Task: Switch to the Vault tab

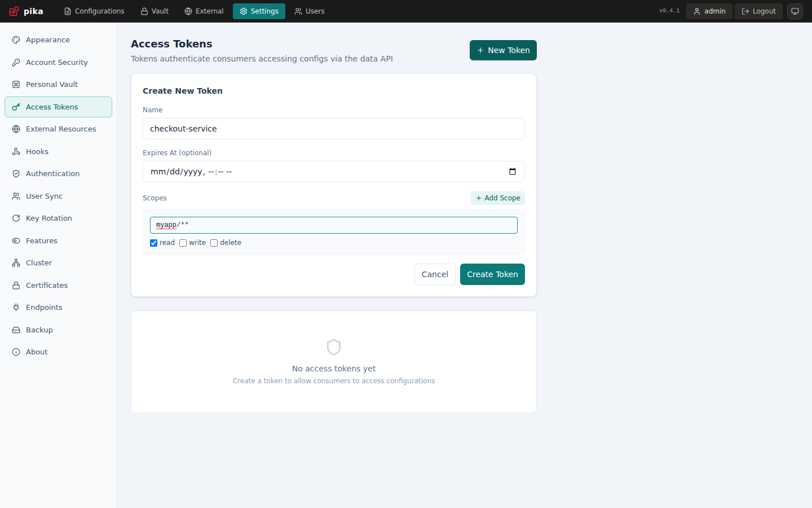Action: pos(155,11)
